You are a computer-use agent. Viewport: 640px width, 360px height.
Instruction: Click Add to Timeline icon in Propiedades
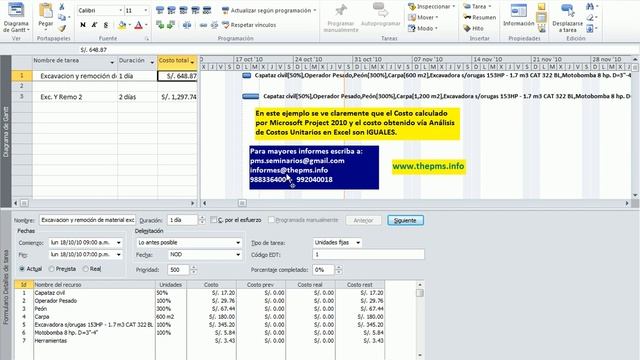tap(541, 29)
